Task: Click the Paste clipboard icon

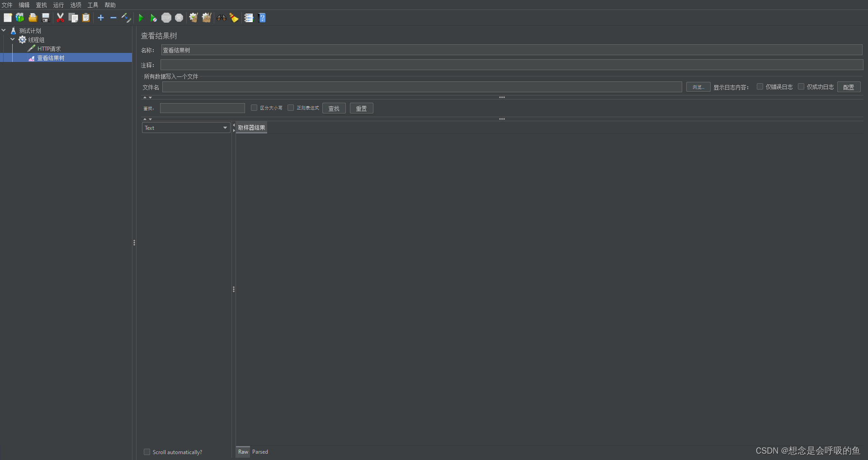Action: point(86,18)
